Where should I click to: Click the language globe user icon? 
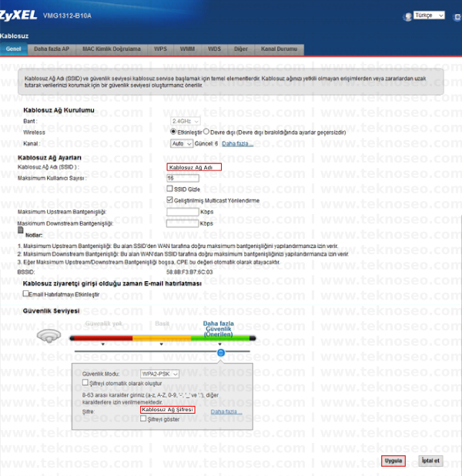click(407, 17)
